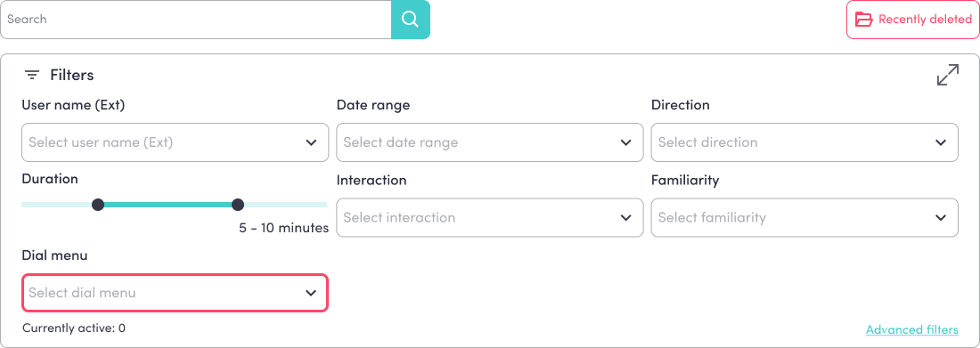Click the magnifying glass search button
The width and height of the screenshot is (980, 348).
[411, 20]
